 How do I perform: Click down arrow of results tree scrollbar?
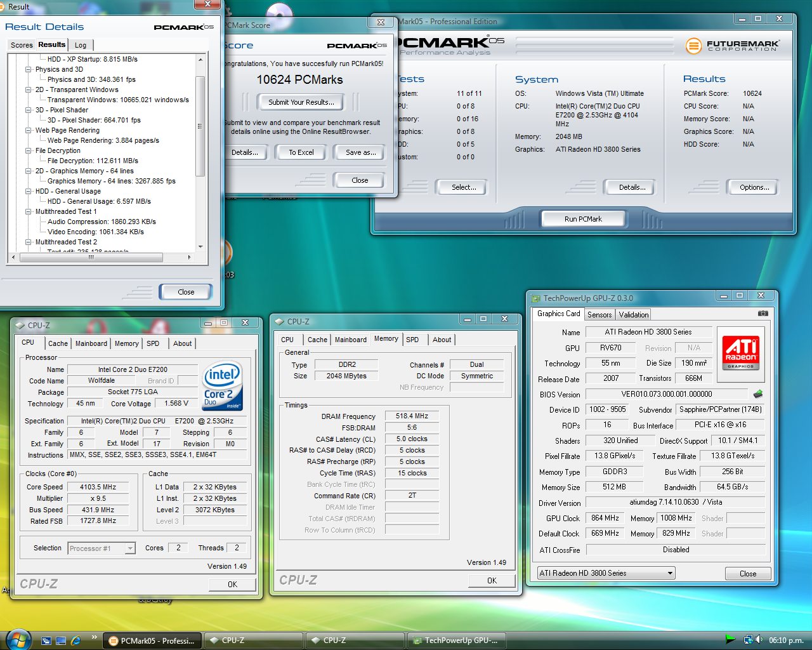(200, 246)
